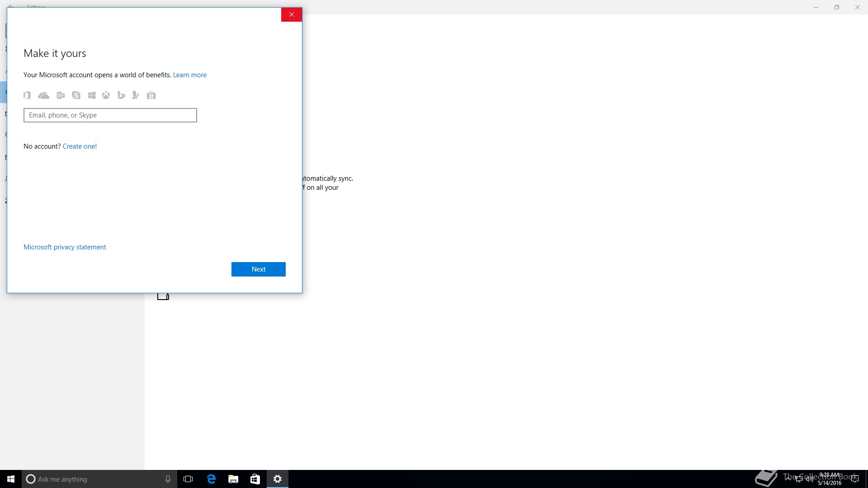Close the Make it yours dialog
Image resolution: width=868 pixels, height=488 pixels.
[x=292, y=14]
